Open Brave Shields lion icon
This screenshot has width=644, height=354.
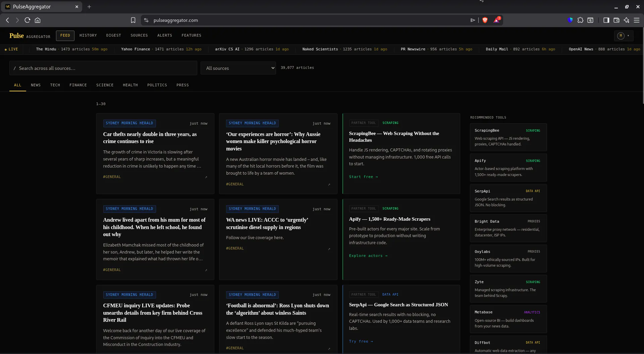(485, 20)
